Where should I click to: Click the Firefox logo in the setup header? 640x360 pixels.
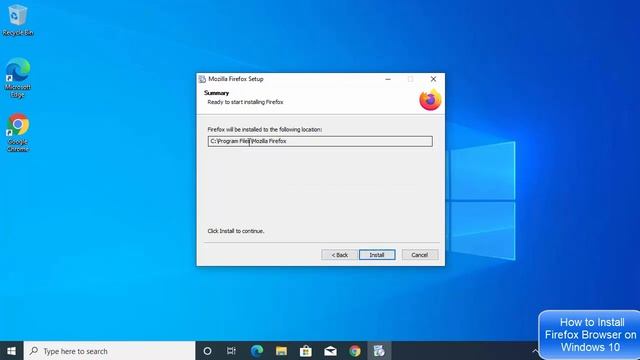430,100
